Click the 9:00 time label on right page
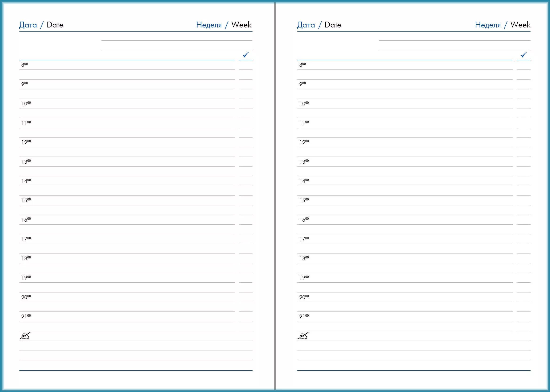The image size is (550, 392). [x=302, y=84]
